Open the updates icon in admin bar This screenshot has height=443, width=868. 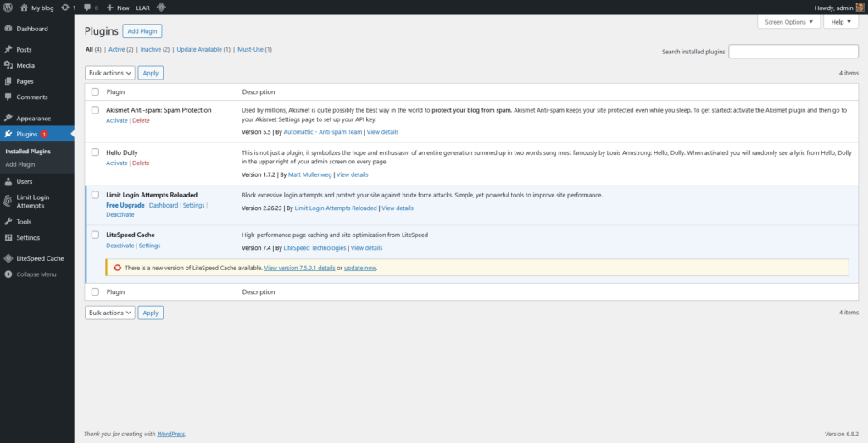[65, 8]
